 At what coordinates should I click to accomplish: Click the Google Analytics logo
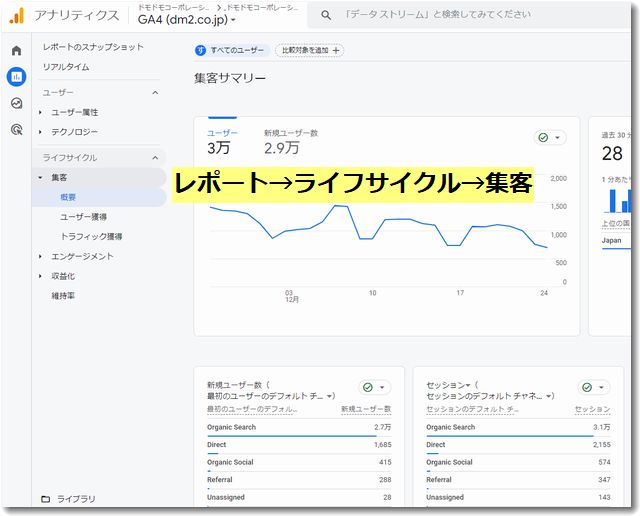pos(16,15)
